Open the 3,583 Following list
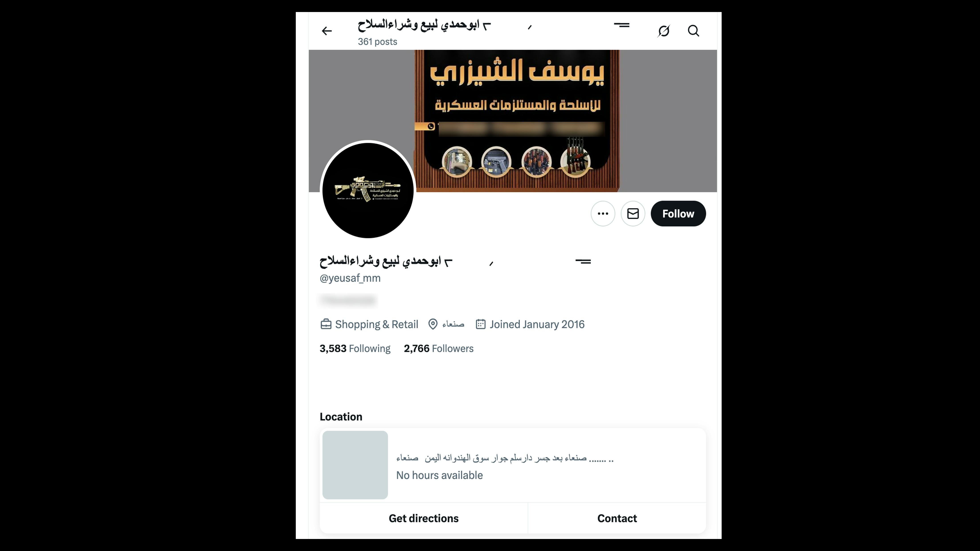 [355, 349]
